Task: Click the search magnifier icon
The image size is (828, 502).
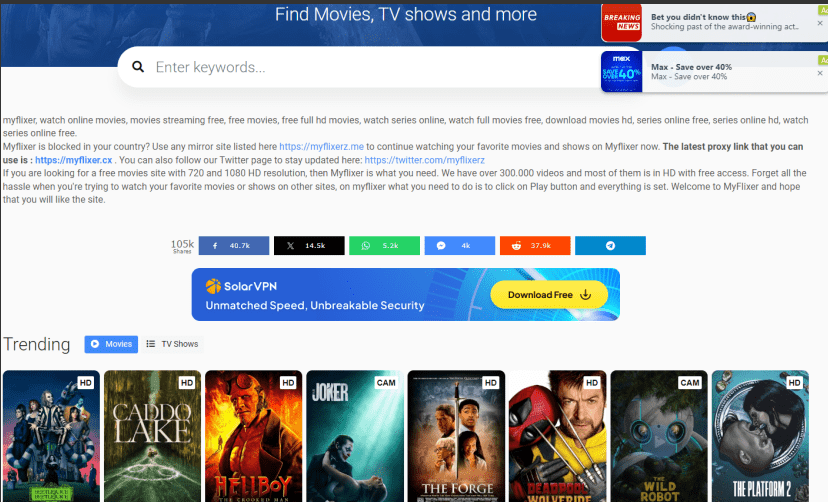Action: click(x=138, y=67)
